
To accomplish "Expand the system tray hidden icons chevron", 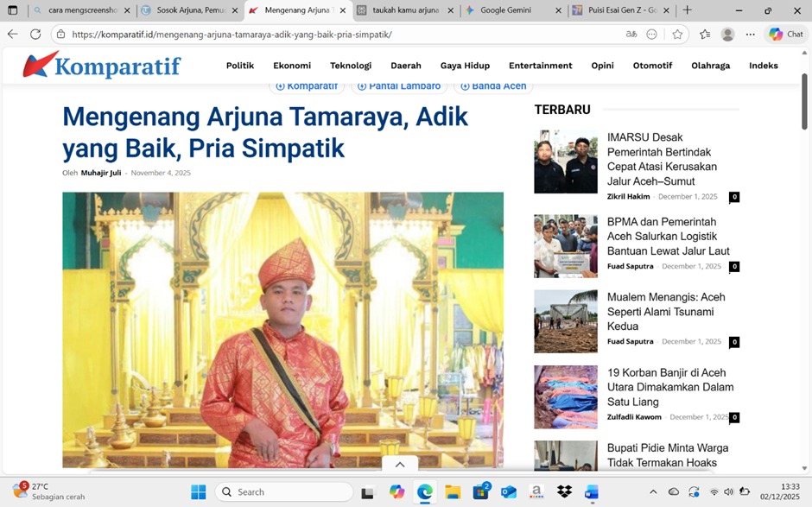I will [x=653, y=492].
